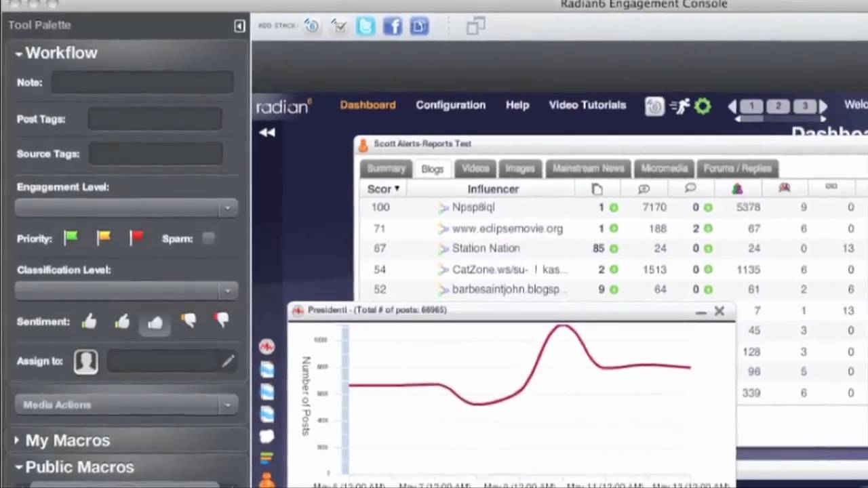Click the pencil edit icon in Assign to
Screen dimensions: 868x488
[227, 361]
